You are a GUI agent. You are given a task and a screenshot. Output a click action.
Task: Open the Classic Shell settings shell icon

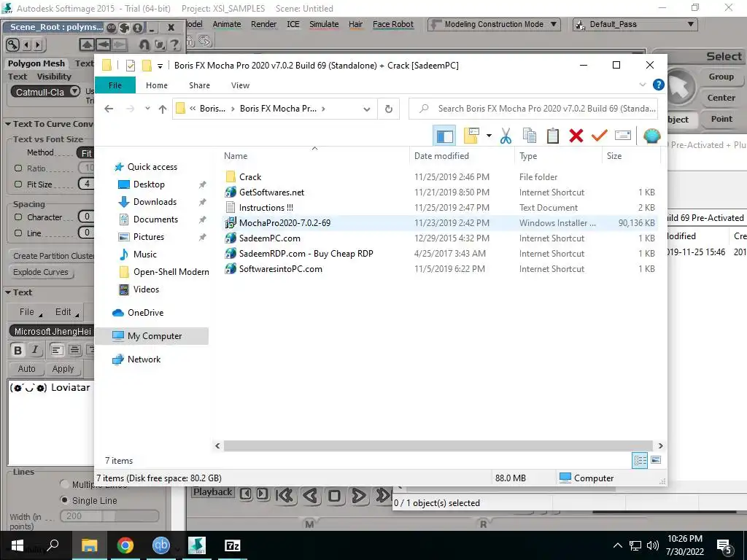651,136
